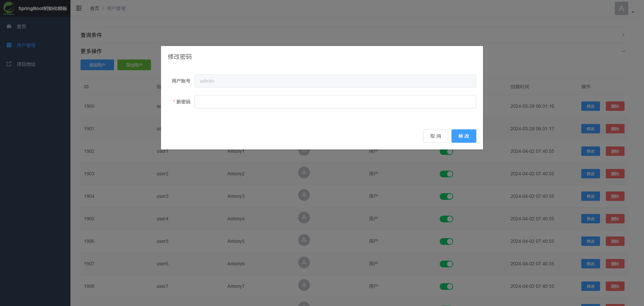Click the 操作 column header
The image size is (644, 306).
pos(586,87)
